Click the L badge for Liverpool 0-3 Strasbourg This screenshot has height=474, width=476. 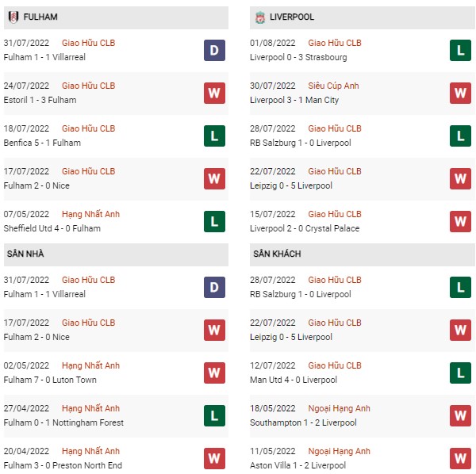click(460, 51)
